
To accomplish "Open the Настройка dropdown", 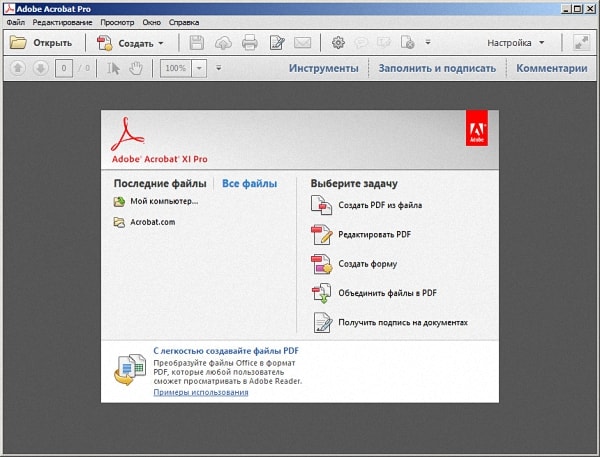I will [516, 43].
